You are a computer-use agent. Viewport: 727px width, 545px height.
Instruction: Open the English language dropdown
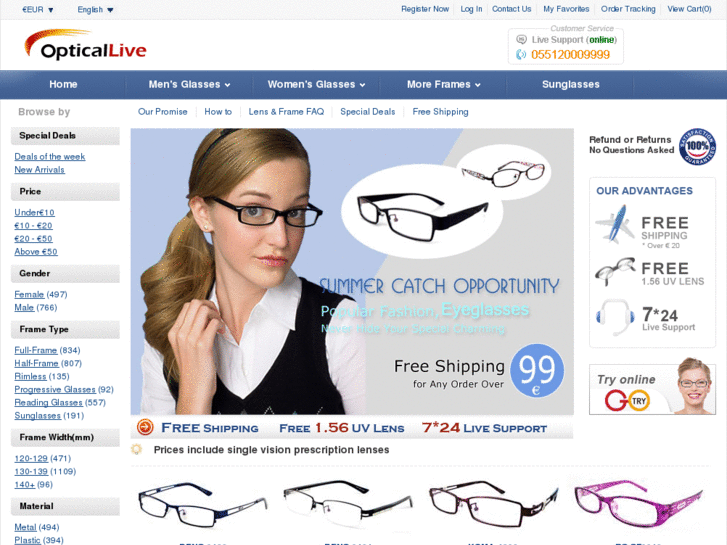(x=95, y=9)
